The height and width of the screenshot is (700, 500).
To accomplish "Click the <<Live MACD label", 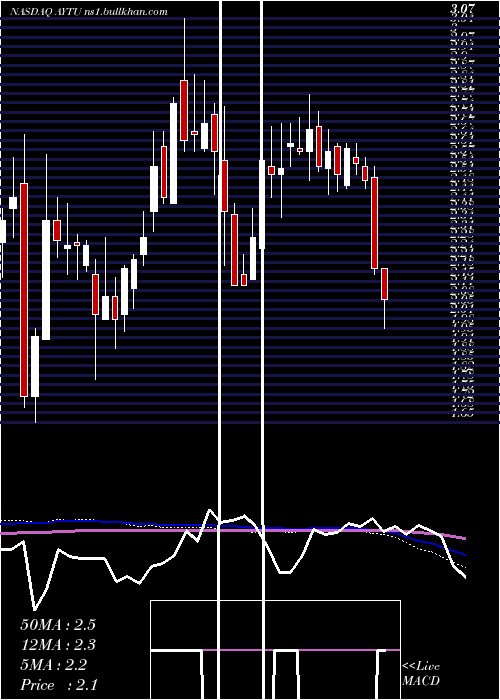I will pyautogui.click(x=421, y=674).
